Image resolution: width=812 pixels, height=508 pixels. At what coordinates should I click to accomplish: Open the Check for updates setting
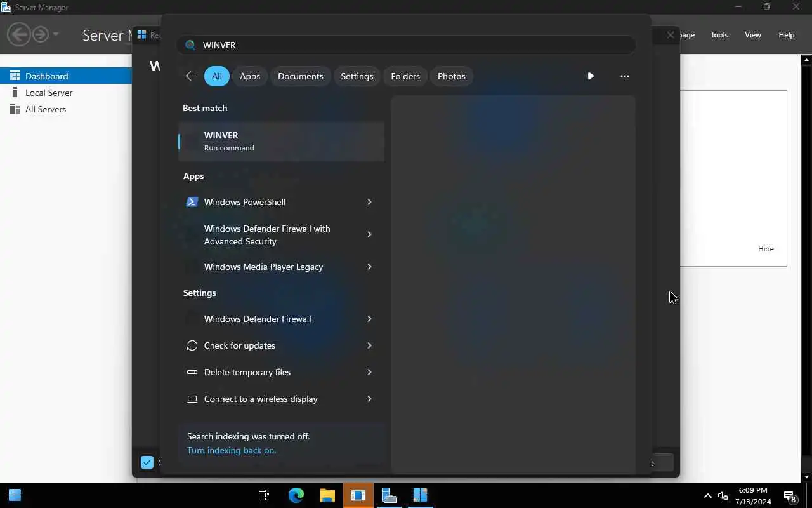(272, 345)
